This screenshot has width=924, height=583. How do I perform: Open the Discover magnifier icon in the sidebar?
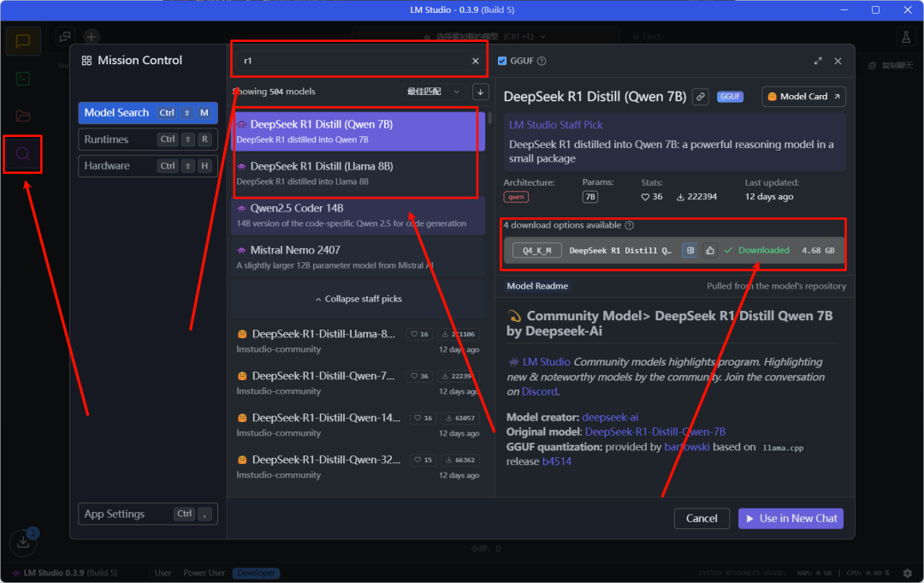23,154
